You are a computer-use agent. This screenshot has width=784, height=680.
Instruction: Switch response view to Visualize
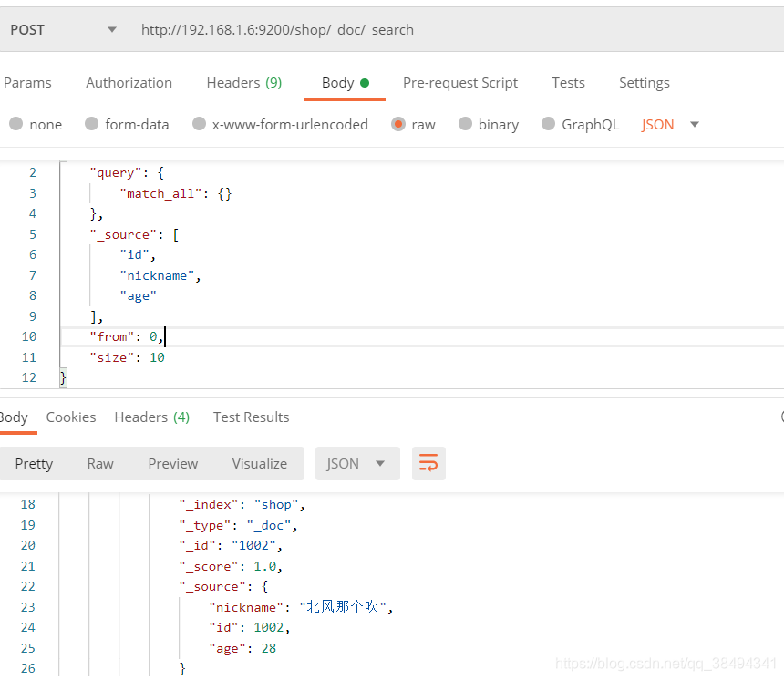tap(259, 464)
